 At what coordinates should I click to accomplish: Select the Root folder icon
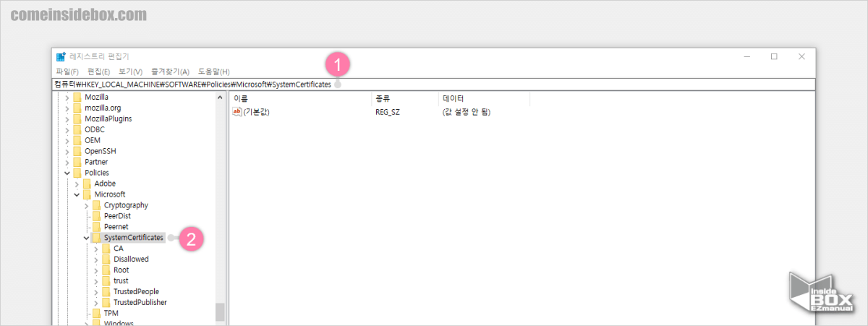click(x=106, y=270)
